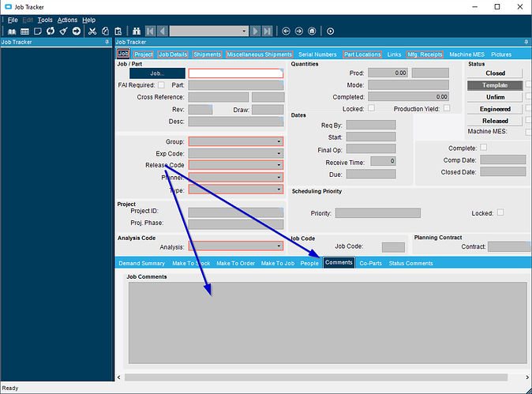Check the Complete checkbox
This screenshot has width=532, height=394.
click(x=484, y=148)
